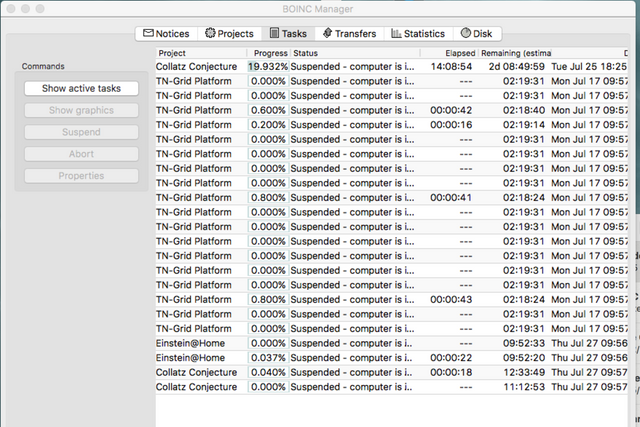Click the 0.600% progress bar cell

tap(268, 110)
